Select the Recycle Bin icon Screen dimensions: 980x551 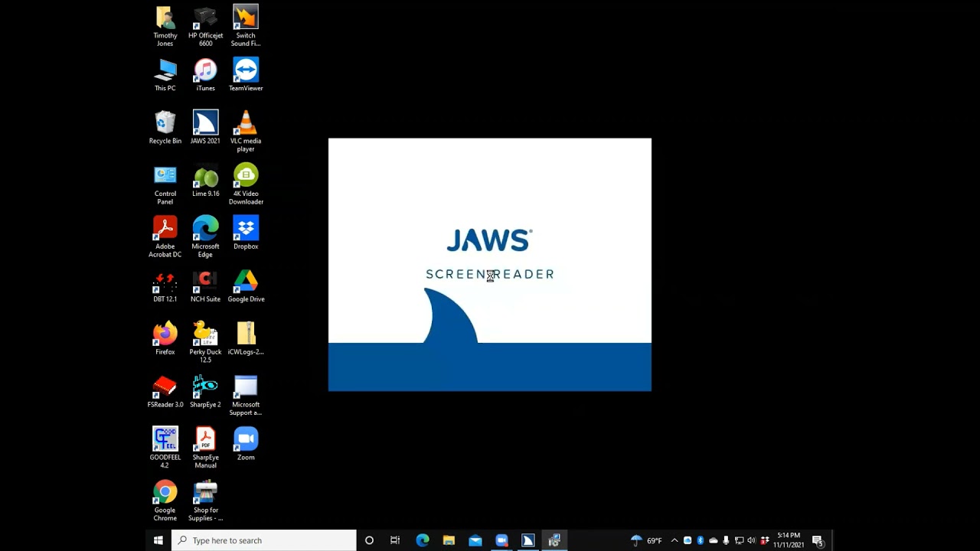click(x=165, y=128)
